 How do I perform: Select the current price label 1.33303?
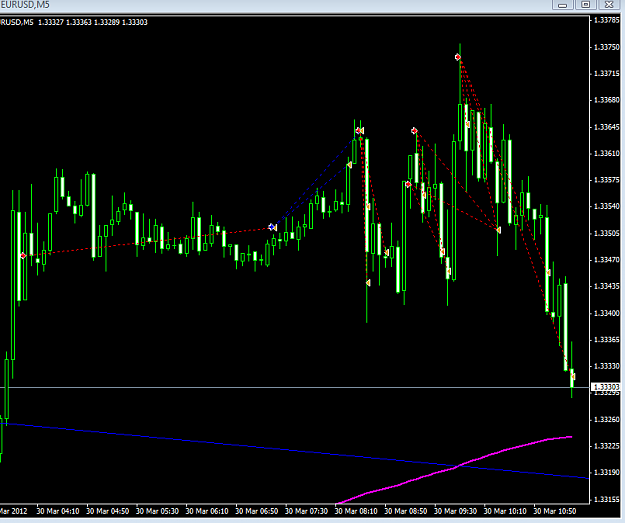click(606, 387)
